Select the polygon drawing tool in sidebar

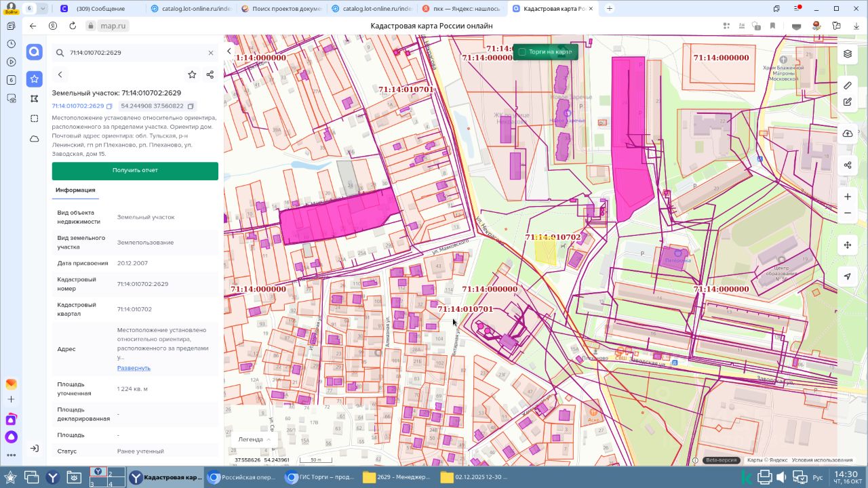(35, 99)
